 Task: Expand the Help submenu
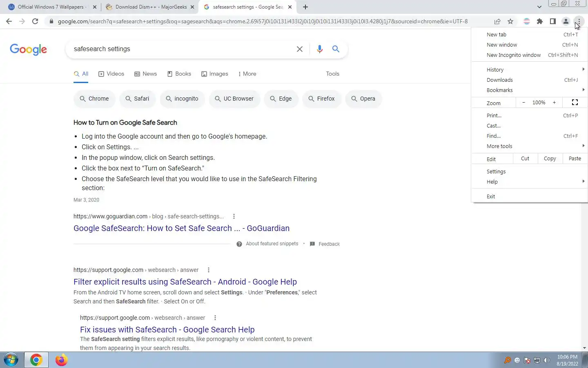coord(530,182)
